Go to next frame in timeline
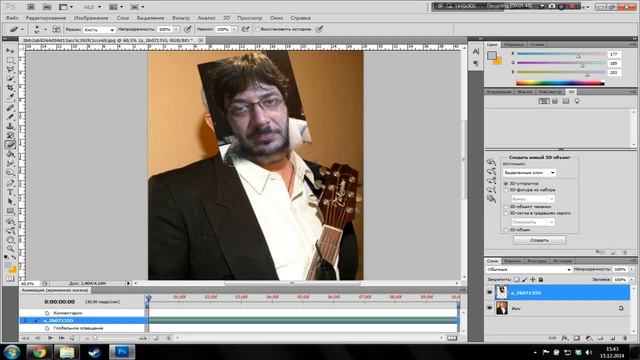Image resolution: width=640 pixels, height=360 pixels. tap(62, 338)
